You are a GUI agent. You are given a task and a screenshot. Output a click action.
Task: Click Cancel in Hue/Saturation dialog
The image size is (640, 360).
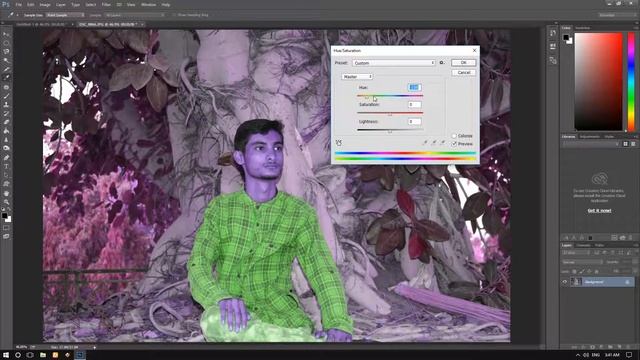click(x=464, y=72)
